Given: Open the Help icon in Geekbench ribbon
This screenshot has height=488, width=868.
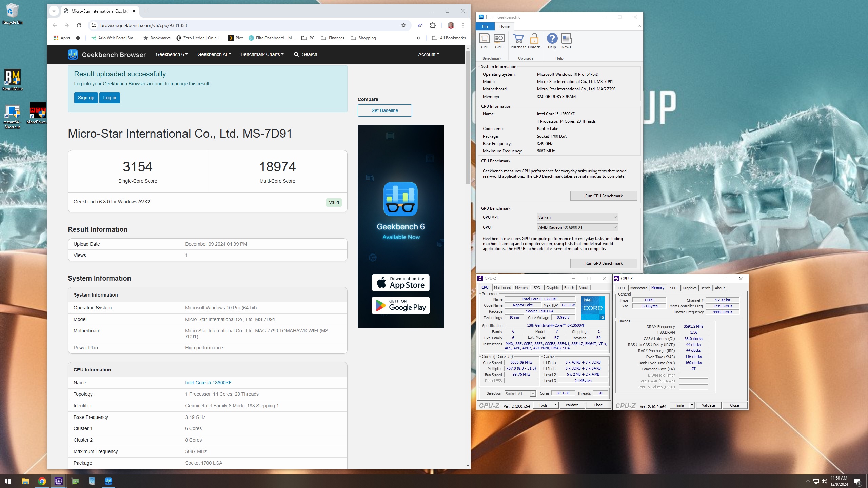Looking at the screenshot, I should click(x=552, y=41).
